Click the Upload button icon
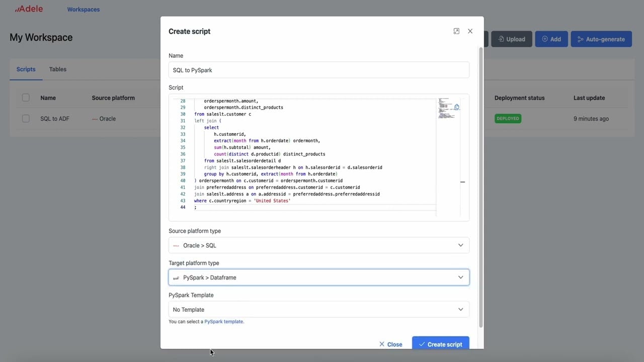The height and width of the screenshot is (362, 644). click(501, 39)
